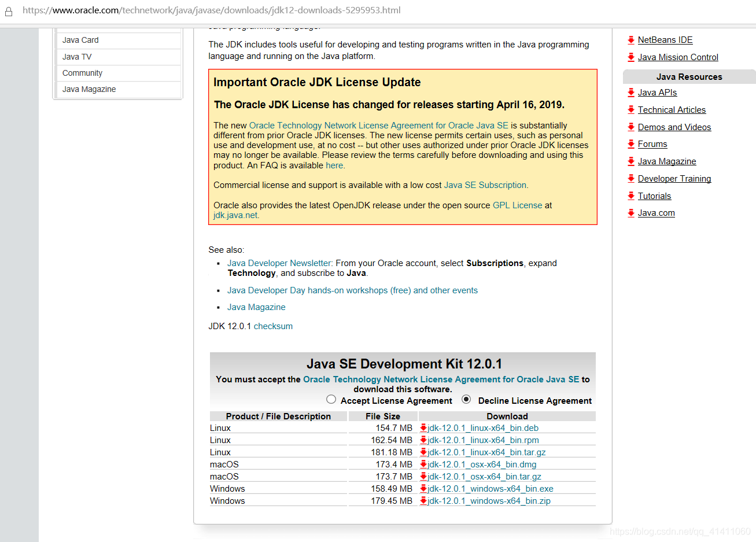Click the 'Java SE Development Kit 12.0.1' title

click(x=404, y=364)
